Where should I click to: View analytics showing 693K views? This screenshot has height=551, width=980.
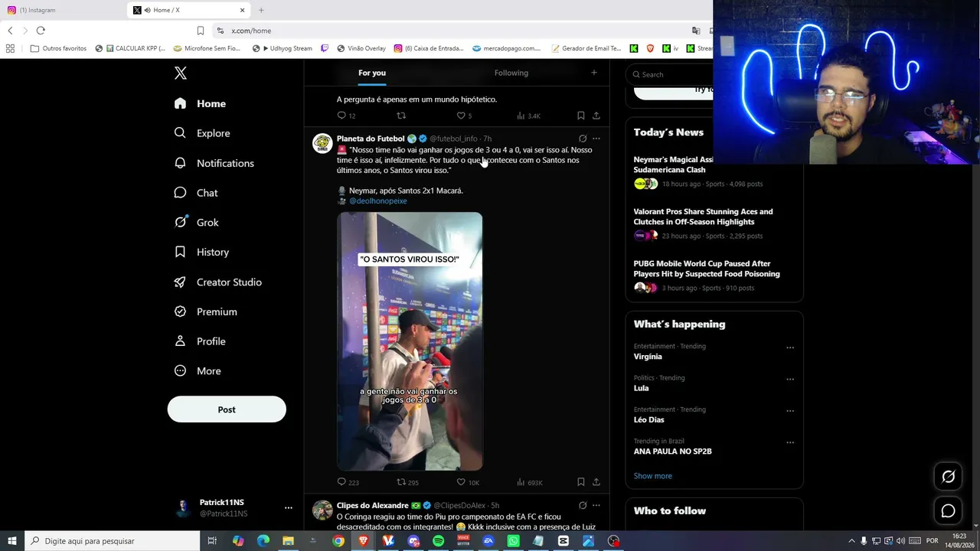point(530,482)
